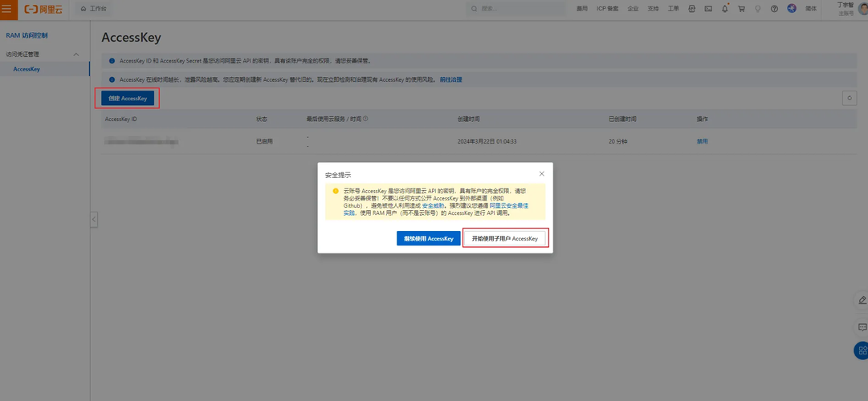Close the 安全提示 dialog

(541, 174)
